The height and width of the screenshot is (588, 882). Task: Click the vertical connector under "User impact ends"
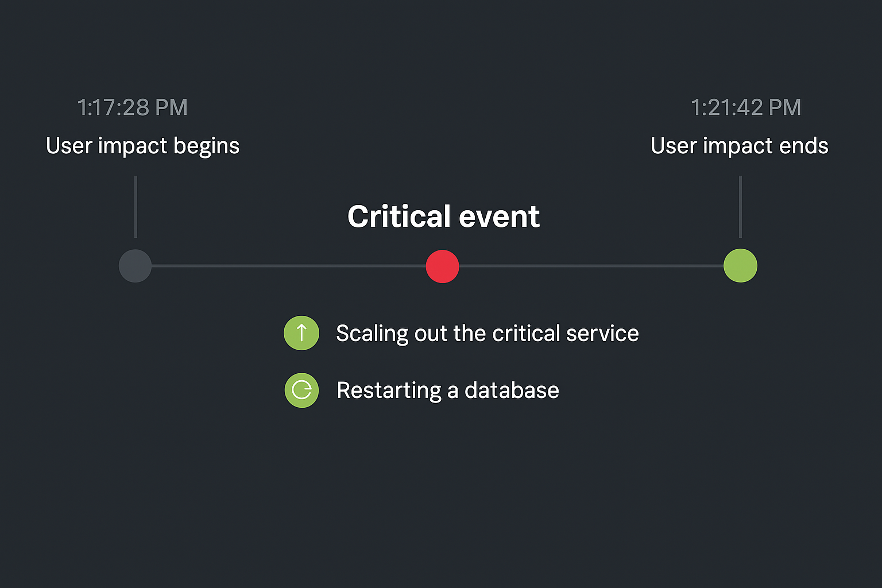click(740, 207)
